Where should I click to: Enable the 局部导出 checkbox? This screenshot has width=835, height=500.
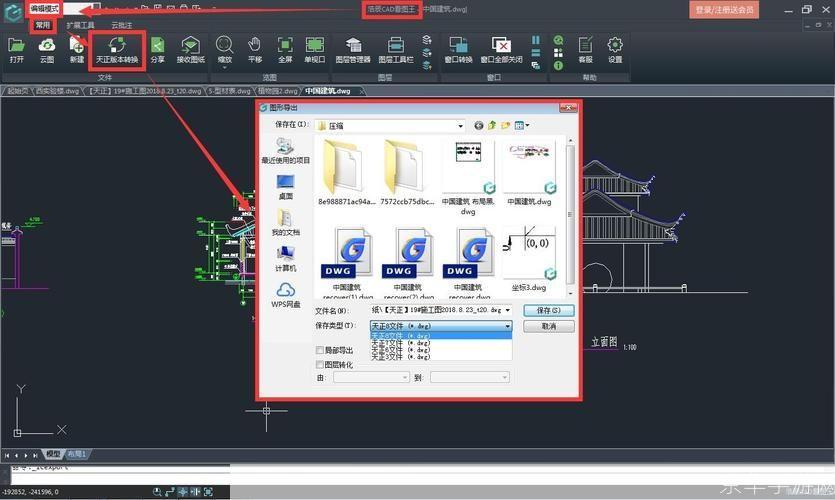320,350
